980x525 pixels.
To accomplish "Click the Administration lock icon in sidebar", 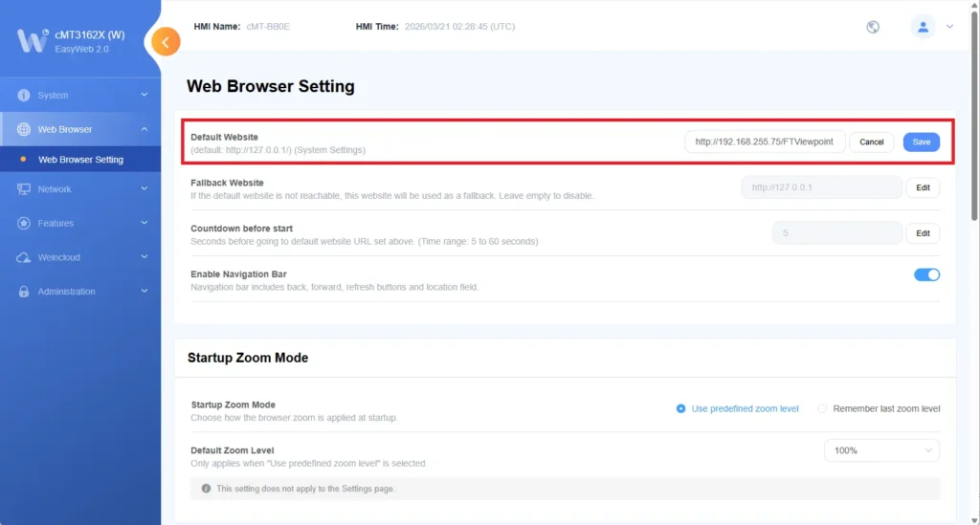I will (24, 292).
